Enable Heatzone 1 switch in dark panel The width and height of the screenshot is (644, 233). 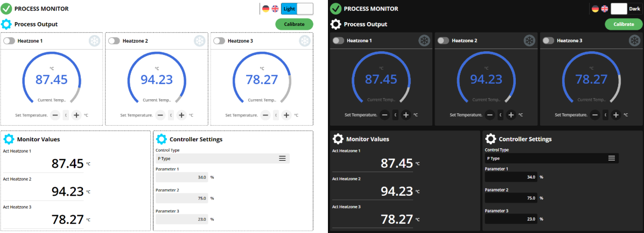coord(339,40)
